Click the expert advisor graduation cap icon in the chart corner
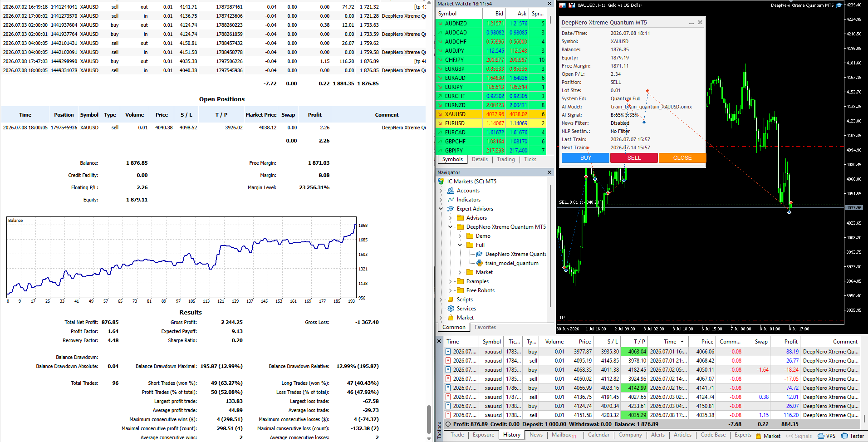Screen dimensions: 868x442 coord(839,5)
